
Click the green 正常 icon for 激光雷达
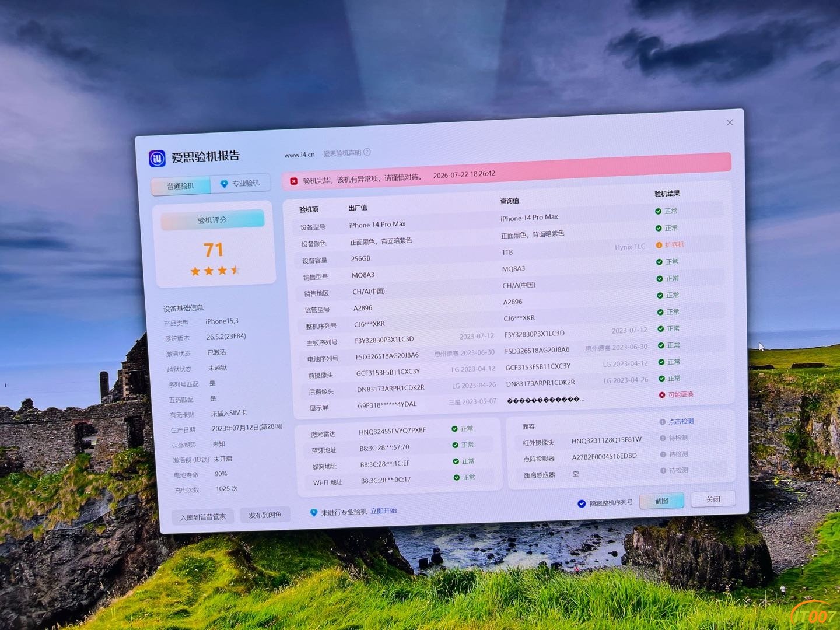(x=454, y=429)
